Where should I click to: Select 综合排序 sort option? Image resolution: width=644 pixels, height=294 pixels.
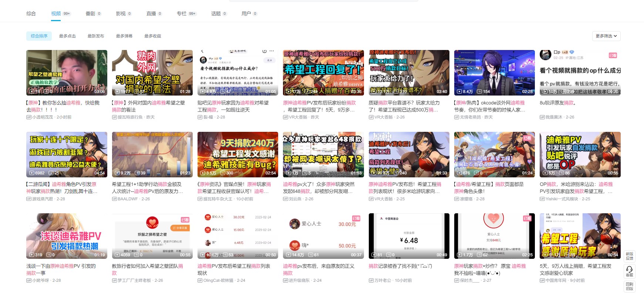tap(39, 36)
